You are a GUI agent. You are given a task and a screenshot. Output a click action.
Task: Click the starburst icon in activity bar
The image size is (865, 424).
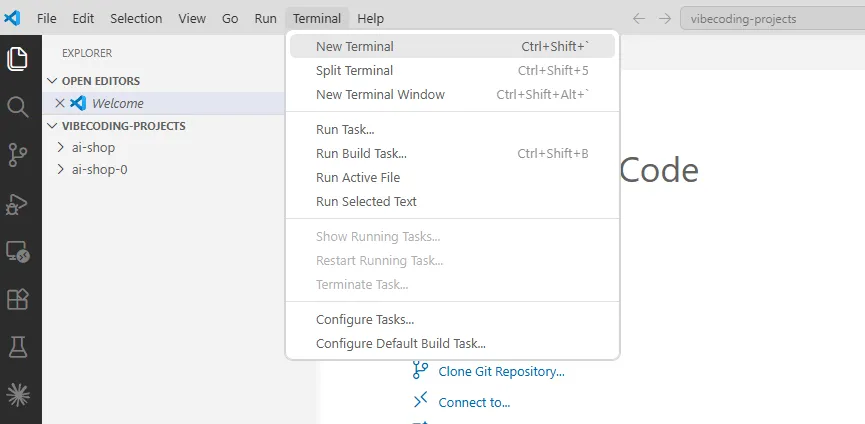point(18,395)
